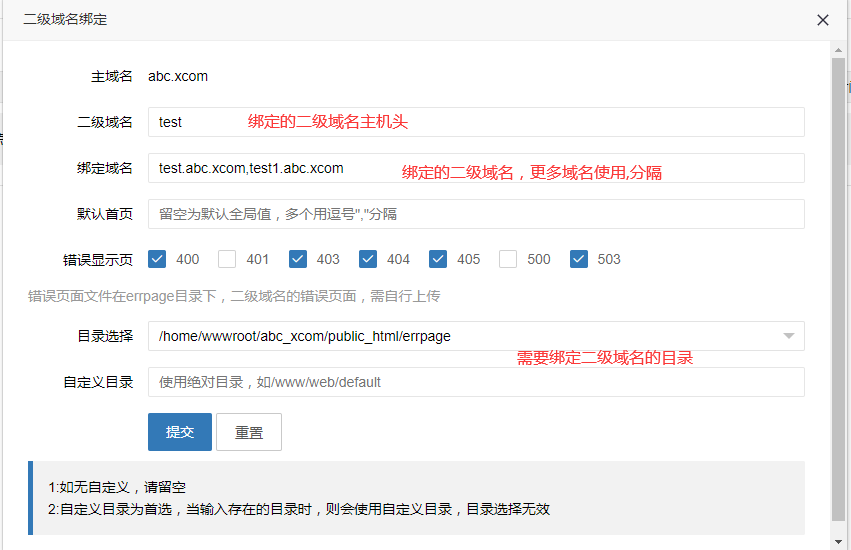Click the scrollbar up arrow
The width and height of the screenshot is (851, 550).
click(x=838, y=50)
